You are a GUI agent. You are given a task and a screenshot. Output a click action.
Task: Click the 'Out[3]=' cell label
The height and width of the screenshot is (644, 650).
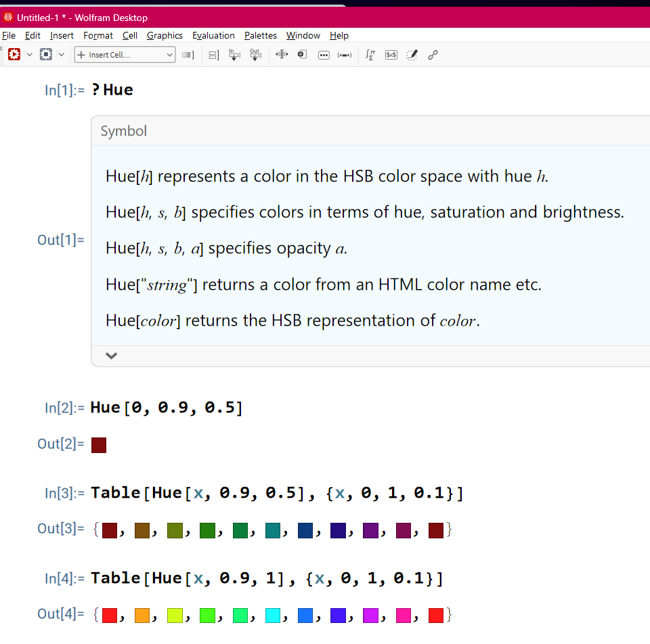point(61,528)
